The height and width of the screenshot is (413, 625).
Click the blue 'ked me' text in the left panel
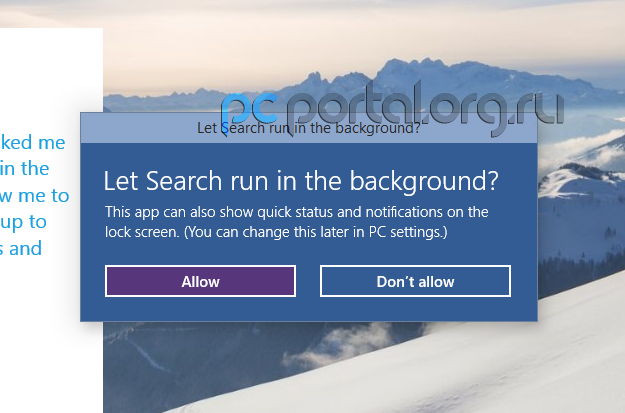(33, 142)
